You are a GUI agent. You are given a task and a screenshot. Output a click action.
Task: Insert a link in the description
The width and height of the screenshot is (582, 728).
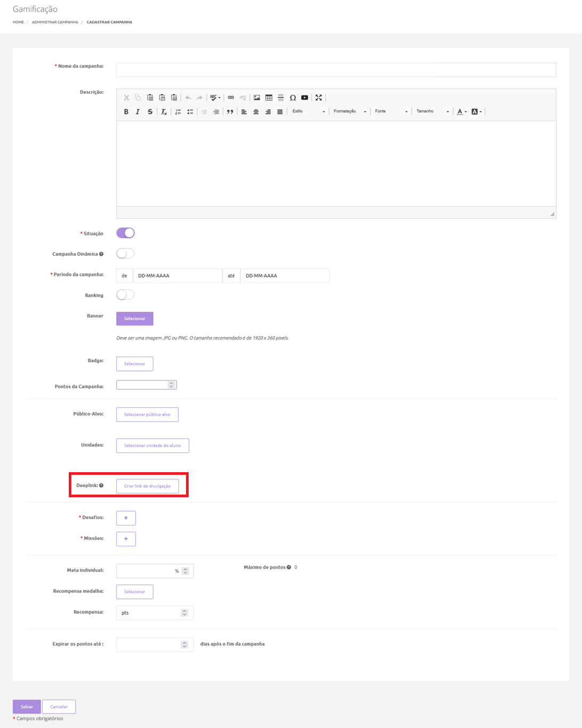(231, 98)
